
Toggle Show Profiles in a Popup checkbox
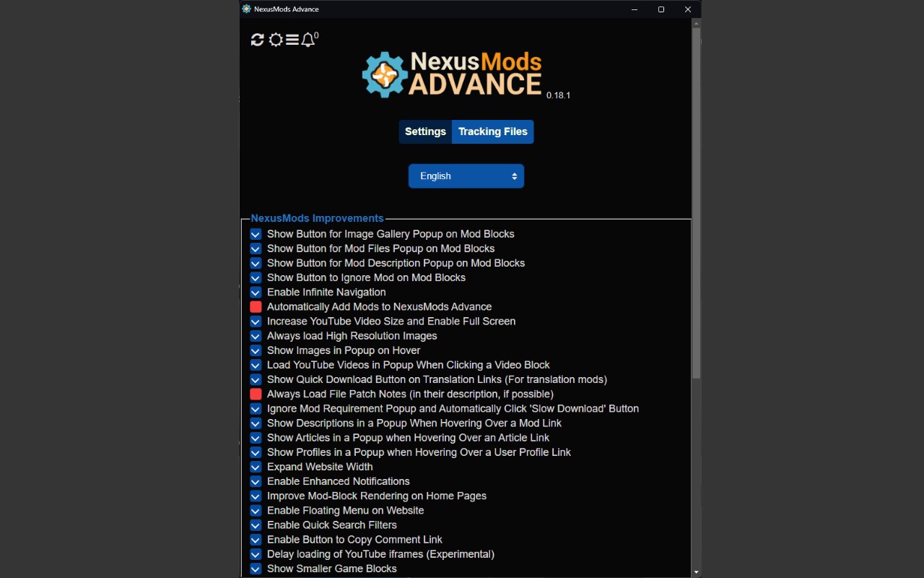pos(256,452)
